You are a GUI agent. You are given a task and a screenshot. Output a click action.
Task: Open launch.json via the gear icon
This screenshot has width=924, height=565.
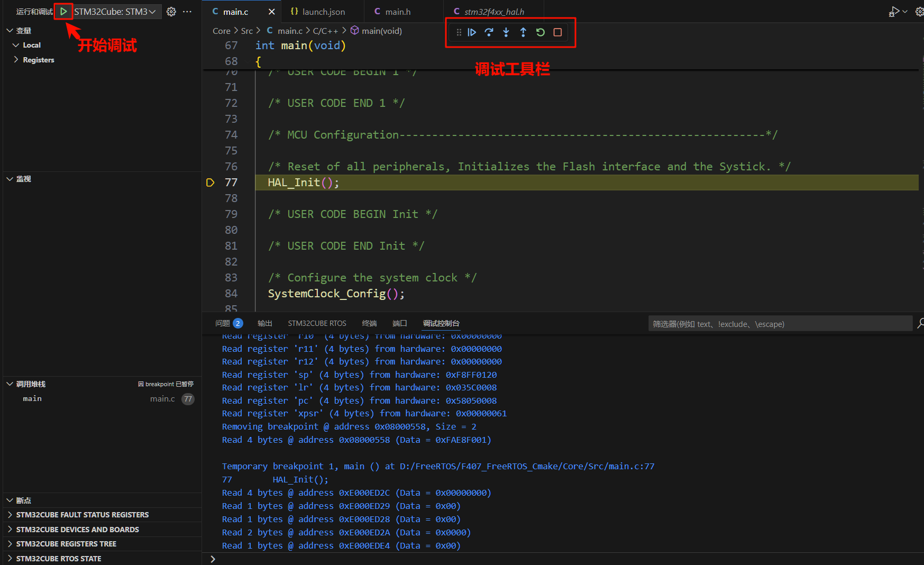[171, 11]
